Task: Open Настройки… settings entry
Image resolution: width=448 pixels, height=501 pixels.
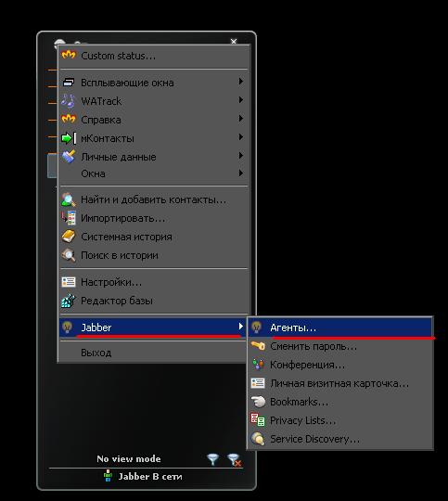Action: point(154,282)
